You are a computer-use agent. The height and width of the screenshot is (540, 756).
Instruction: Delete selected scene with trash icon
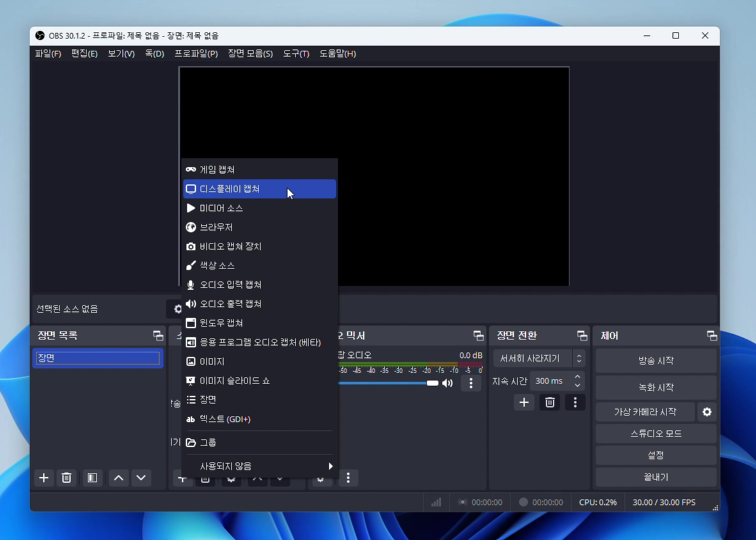pos(67,478)
